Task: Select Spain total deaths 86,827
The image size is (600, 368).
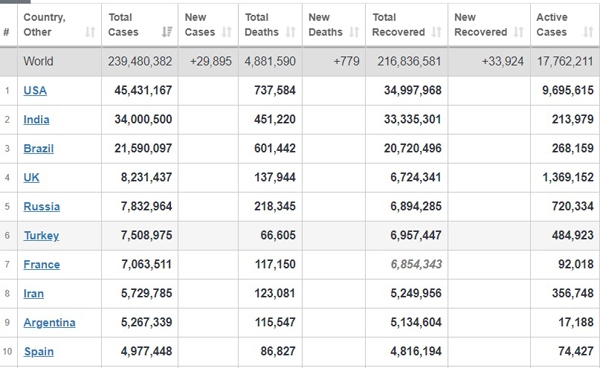Action: pyautogui.click(x=278, y=352)
